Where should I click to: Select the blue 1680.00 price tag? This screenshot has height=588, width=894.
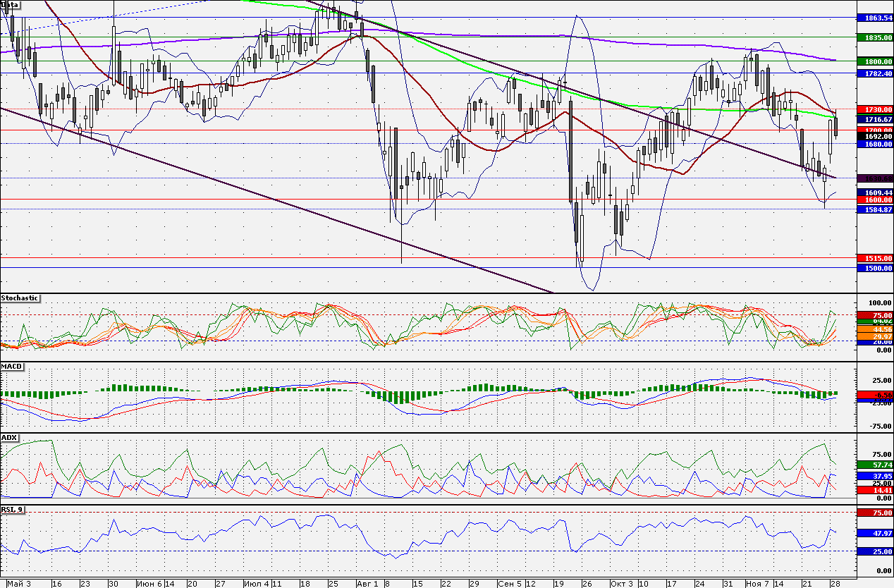pos(874,144)
